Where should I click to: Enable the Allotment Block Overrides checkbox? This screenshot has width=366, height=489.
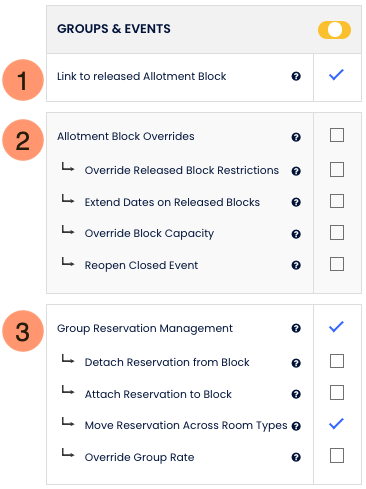(x=337, y=135)
